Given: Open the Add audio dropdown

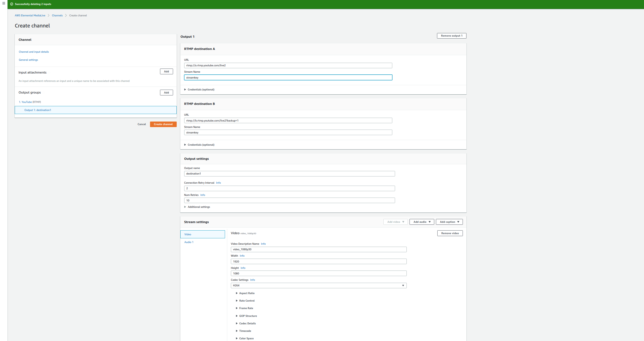Looking at the screenshot, I should 422,222.
